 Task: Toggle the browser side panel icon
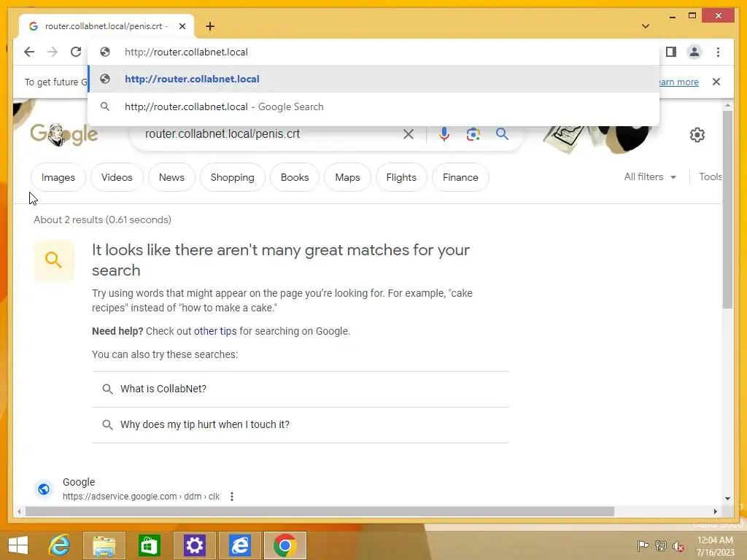click(671, 52)
